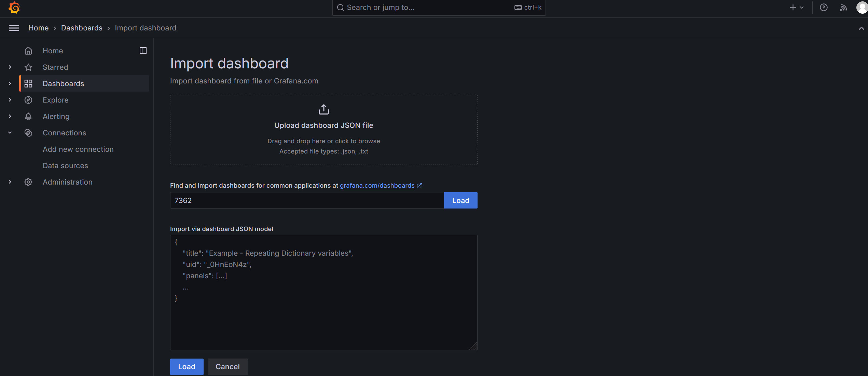Open the Help question mark icon
868x376 pixels.
(x=824, y=8)
